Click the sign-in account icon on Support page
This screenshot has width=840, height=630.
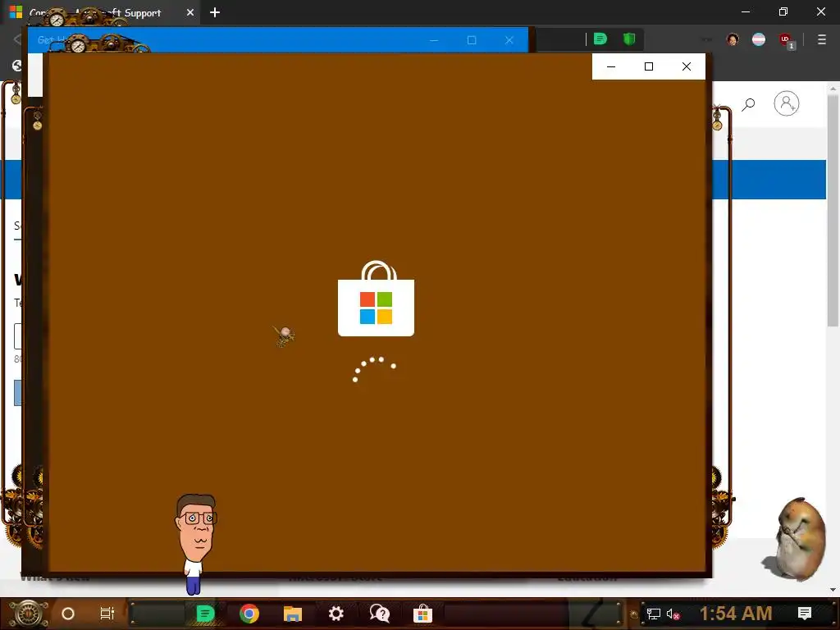[x=787, y=103]
